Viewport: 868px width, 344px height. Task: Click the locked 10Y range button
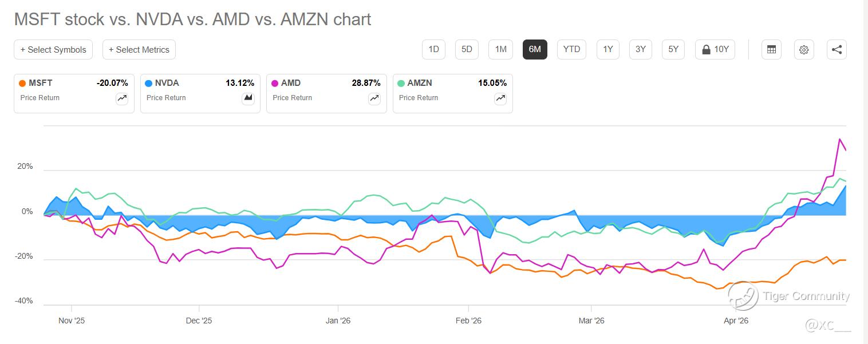(715, 49)
